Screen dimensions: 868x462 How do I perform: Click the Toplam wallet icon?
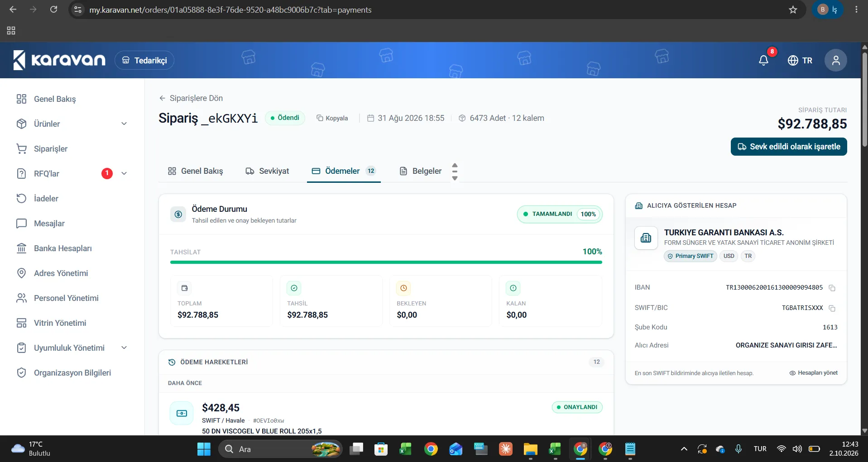[x=184, y=288]
